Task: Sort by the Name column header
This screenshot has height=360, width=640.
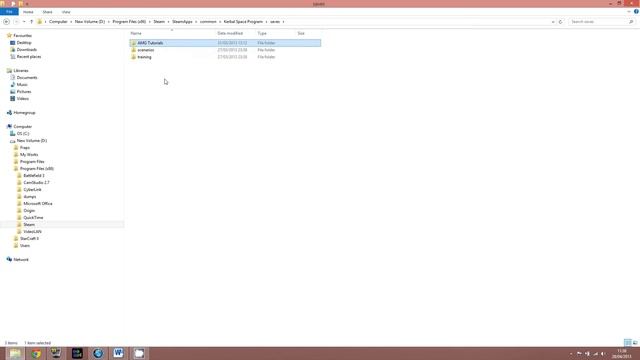Action: pyautogui.click(x=136, y=33)
